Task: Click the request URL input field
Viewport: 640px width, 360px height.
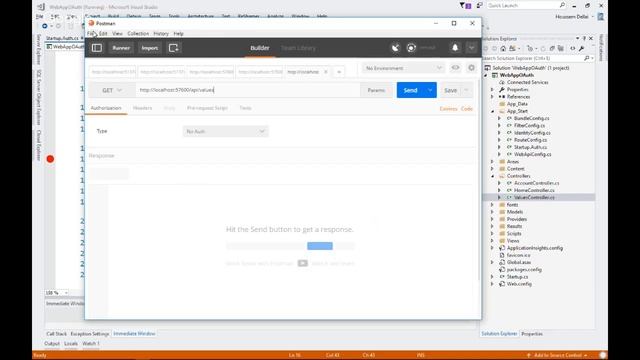Action: coord(248,90)
